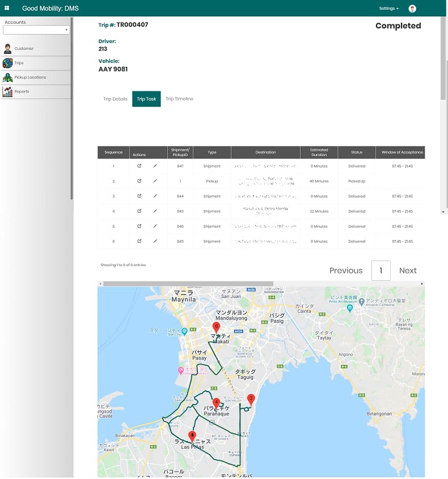This screenshot has width=448, height=479.
Task: Open shipment 844 external link icon
Action: 140,196
